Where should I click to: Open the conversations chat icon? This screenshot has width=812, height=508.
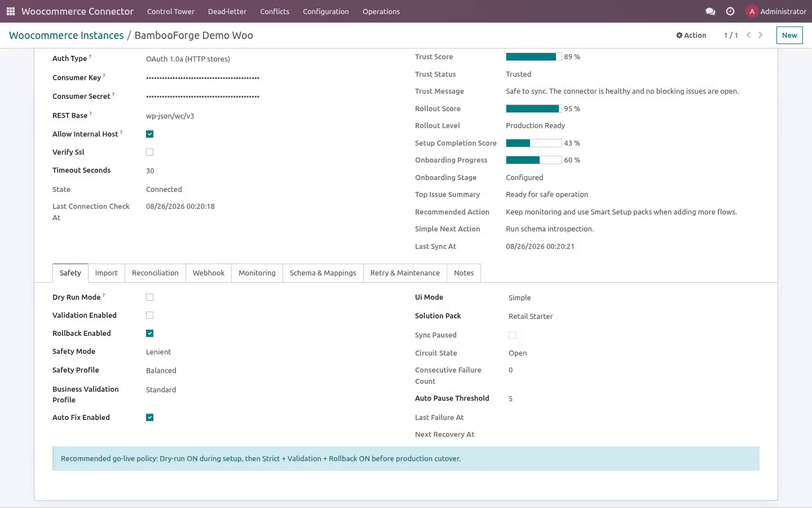(710, 11)
